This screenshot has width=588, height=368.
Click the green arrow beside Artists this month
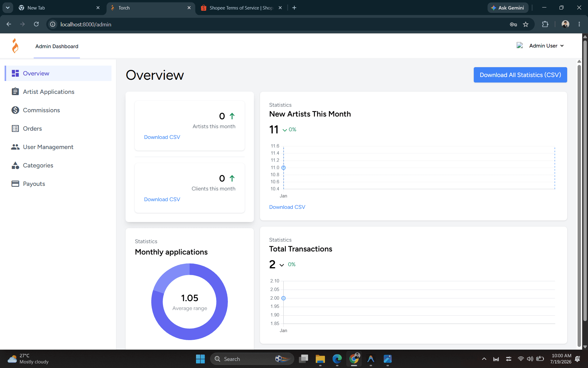point(232,116)
